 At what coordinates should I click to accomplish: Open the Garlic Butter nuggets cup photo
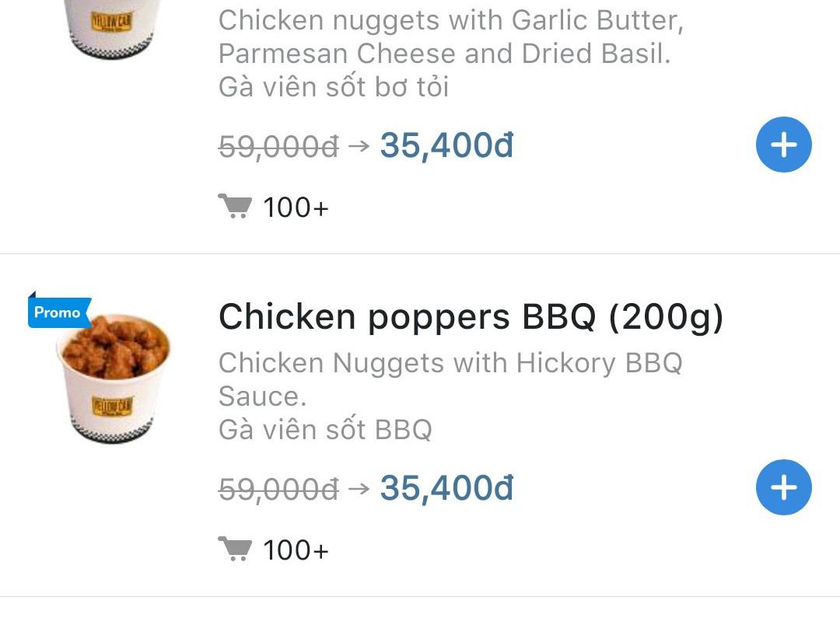[x=113, y=30]
